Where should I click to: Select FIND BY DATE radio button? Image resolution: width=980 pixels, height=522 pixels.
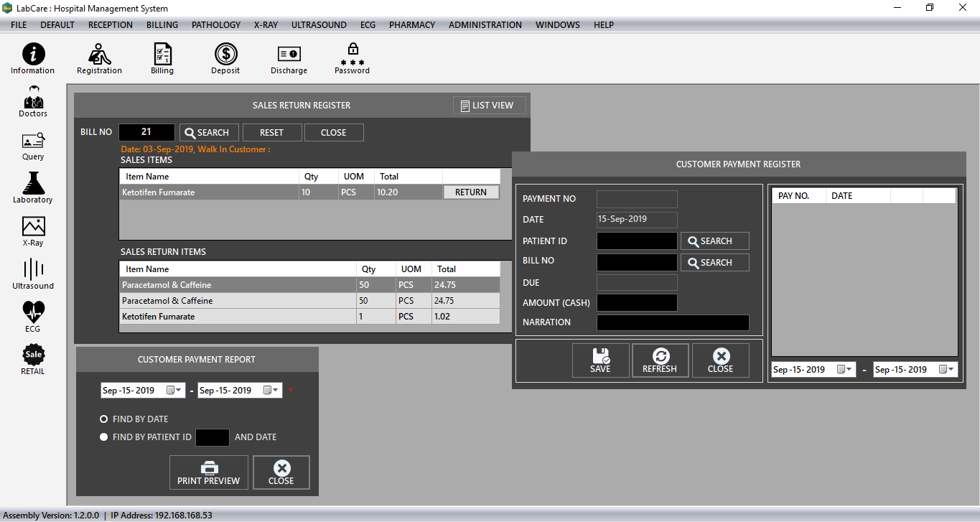(x=103, y=419)
